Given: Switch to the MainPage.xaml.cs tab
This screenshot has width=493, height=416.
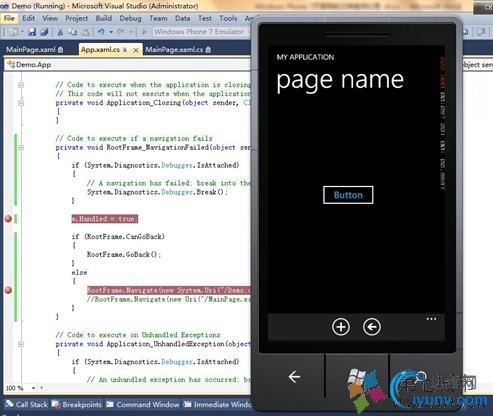Looking at the screenshot, I should (178, 50).
